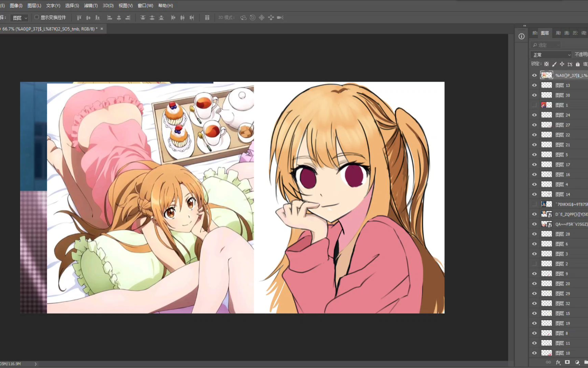Lock all padlock icon in Layers
The width and height of the screenshot is (588, 368).
coord(578,64)
